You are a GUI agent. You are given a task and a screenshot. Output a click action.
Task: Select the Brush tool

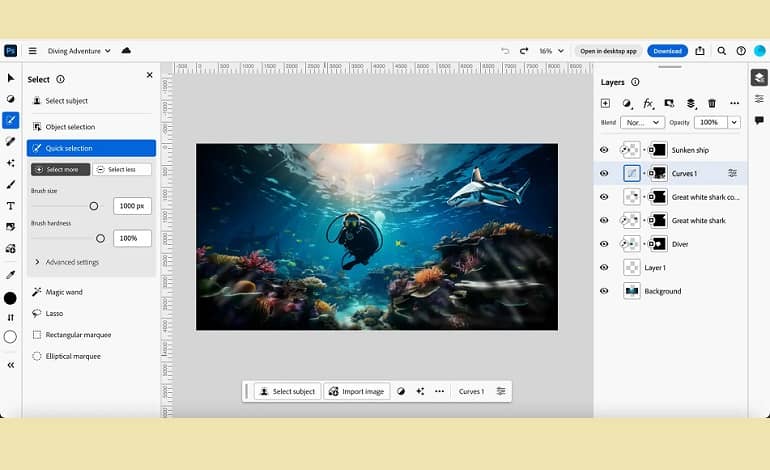tap(10, 184)
